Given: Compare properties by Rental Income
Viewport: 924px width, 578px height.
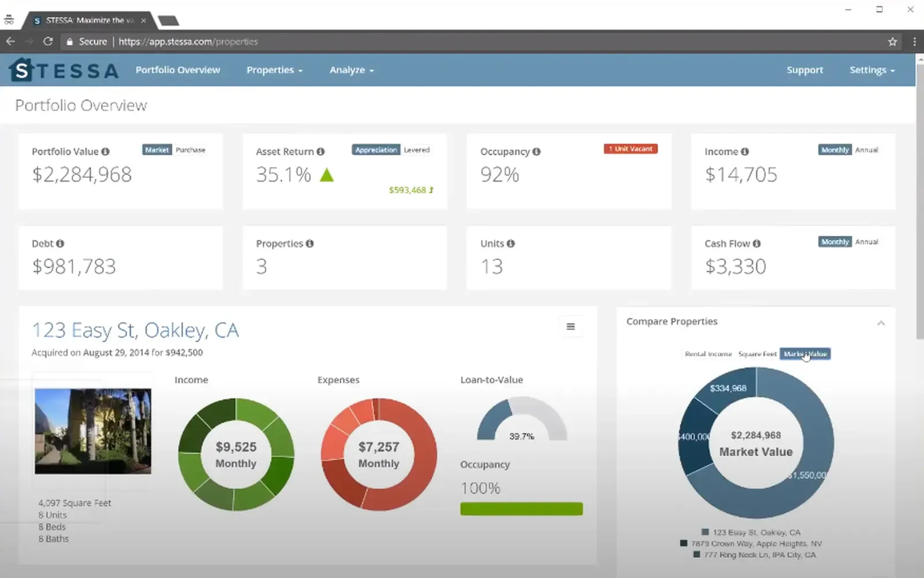Looking at the screenshot, I should (x=708, y=354).
